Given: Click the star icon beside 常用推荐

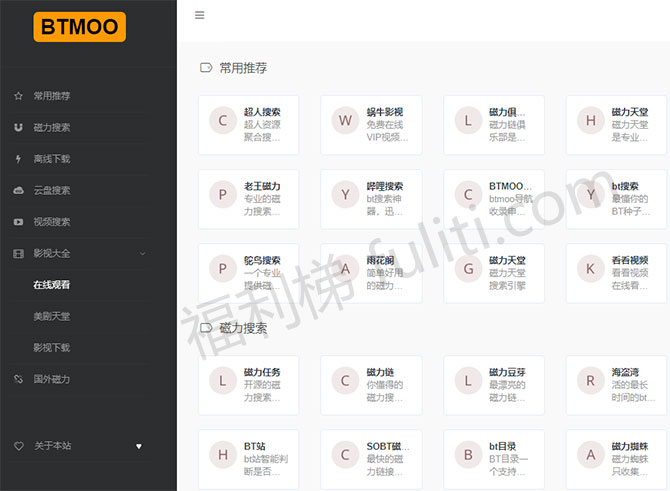Looking at the screenshot, I should (x=18, y=96).
